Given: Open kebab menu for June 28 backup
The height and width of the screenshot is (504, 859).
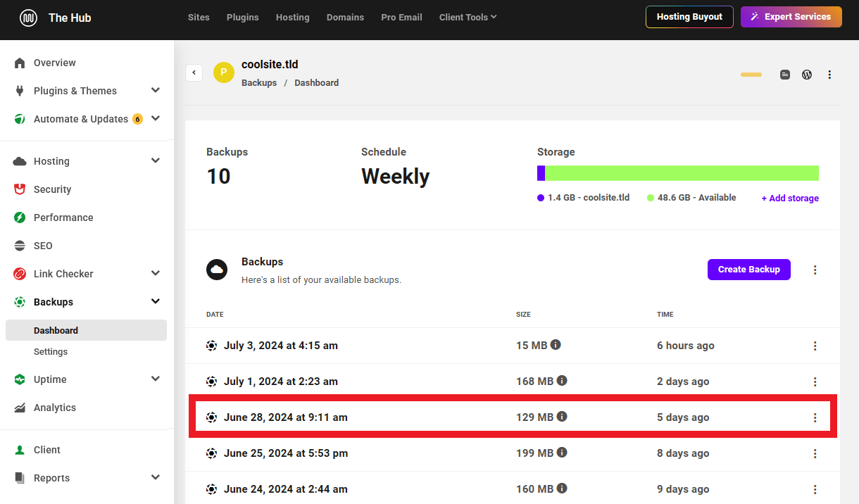Looking at the screenshot, I should pyautogui.click(x=815, y=417).
